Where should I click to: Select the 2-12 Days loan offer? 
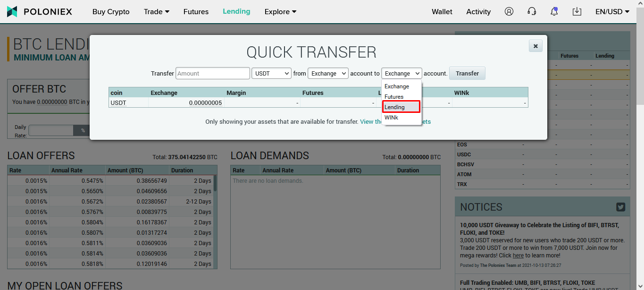[110, 202]
